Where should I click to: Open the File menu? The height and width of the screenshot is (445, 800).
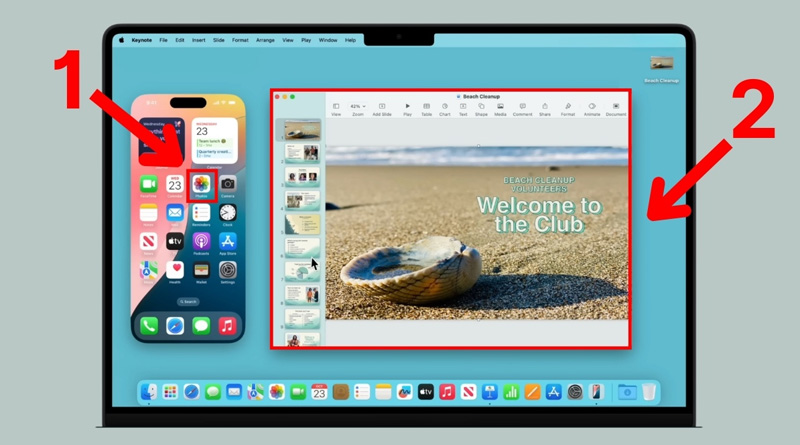(x=163, y=40)
